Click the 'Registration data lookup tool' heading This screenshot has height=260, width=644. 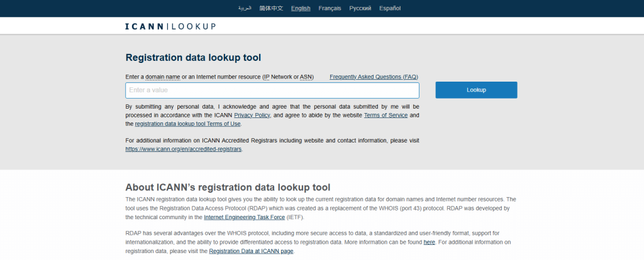193,57
